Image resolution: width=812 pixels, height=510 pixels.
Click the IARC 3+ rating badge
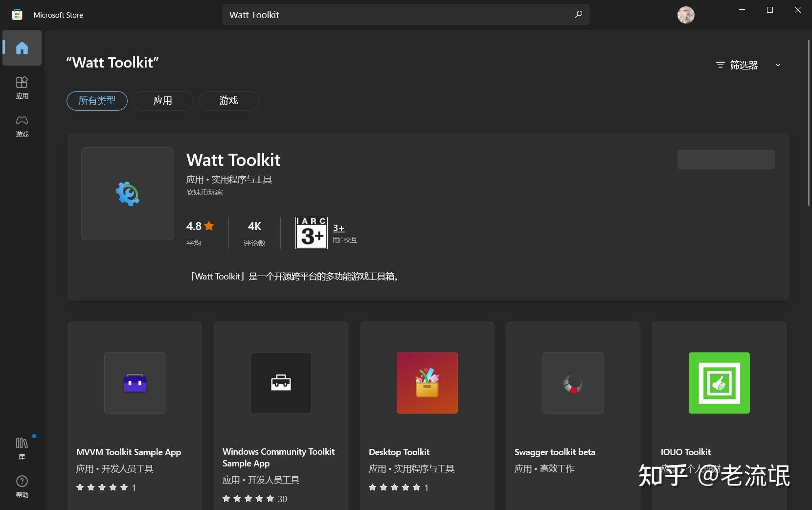312,233
